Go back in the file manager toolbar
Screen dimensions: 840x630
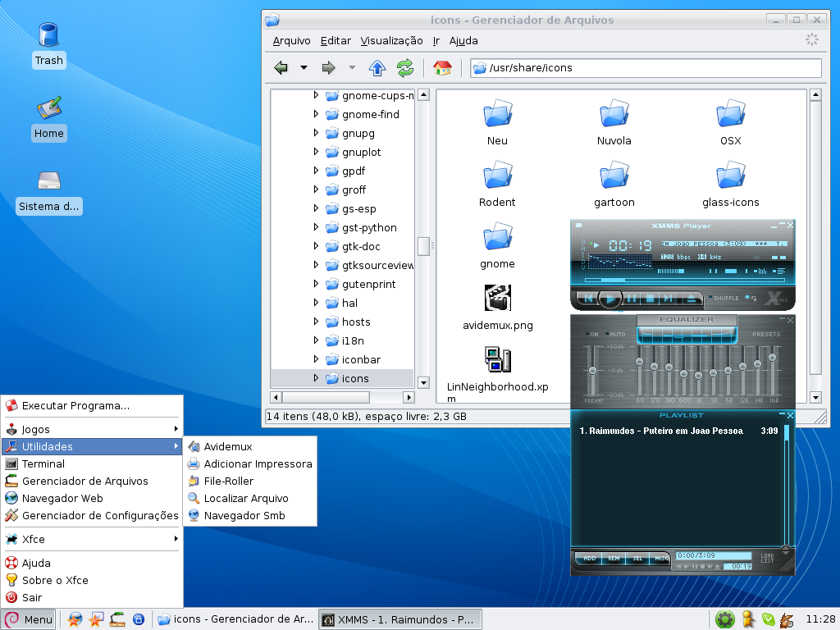pos(281,67)
